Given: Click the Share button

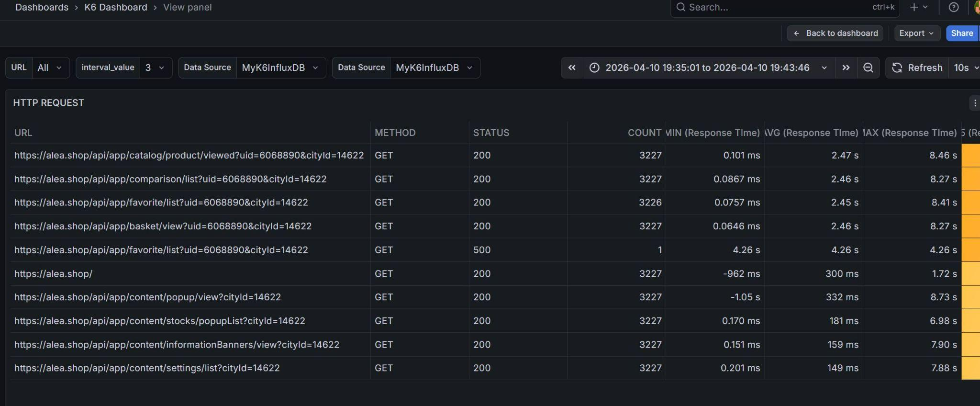Looking at the screenshot, I should (962, 33).
